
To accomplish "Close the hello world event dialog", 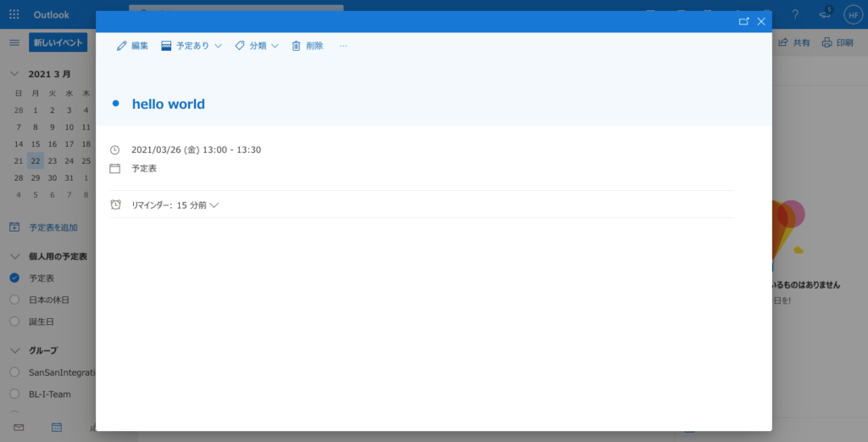I will coord(761,21).
